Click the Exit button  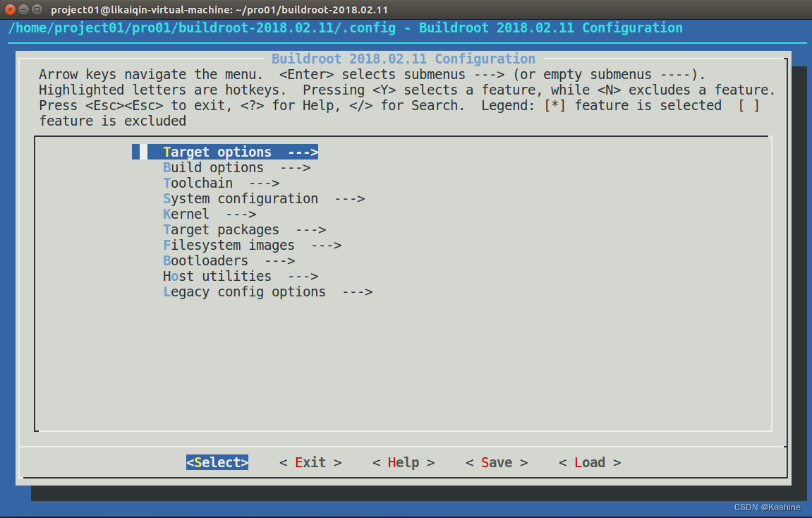click(x=310, y=462)
